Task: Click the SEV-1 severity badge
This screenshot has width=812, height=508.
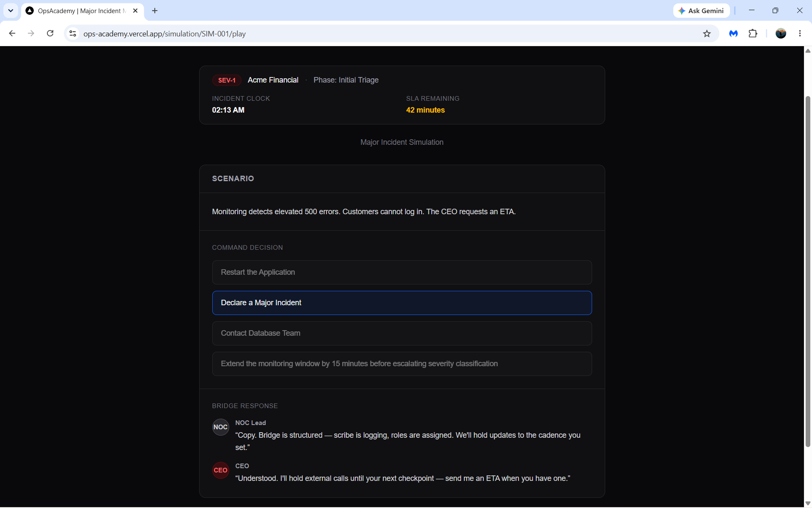Action: pyautogui.click(x=227, y=80)
